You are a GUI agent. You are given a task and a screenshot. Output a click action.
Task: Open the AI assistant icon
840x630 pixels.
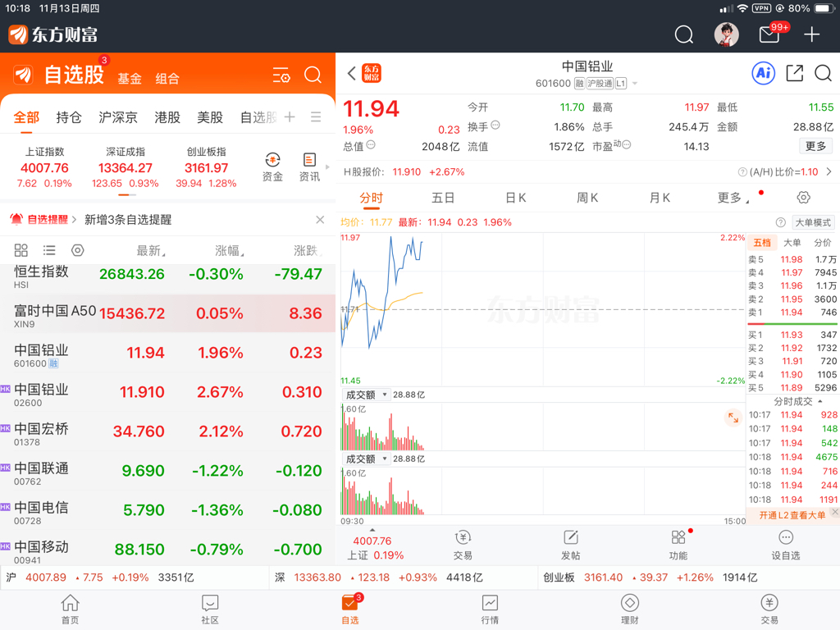764,73
